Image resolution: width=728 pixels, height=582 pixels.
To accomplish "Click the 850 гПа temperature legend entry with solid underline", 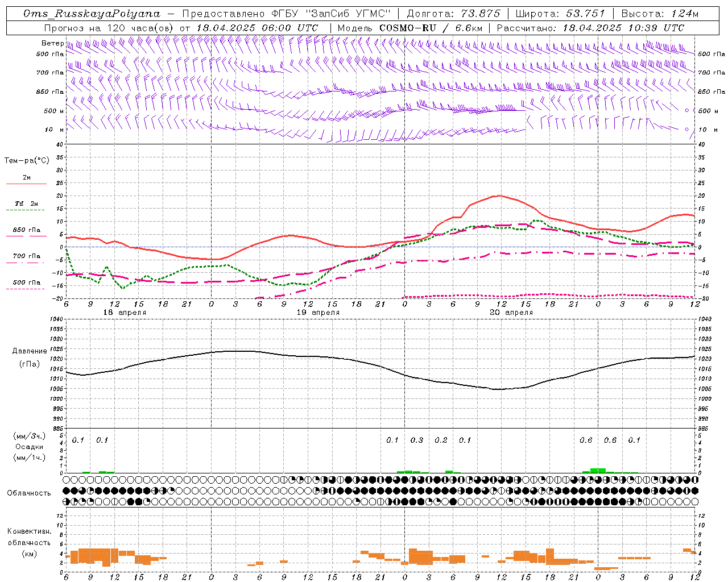I will (x=27, y=230).
